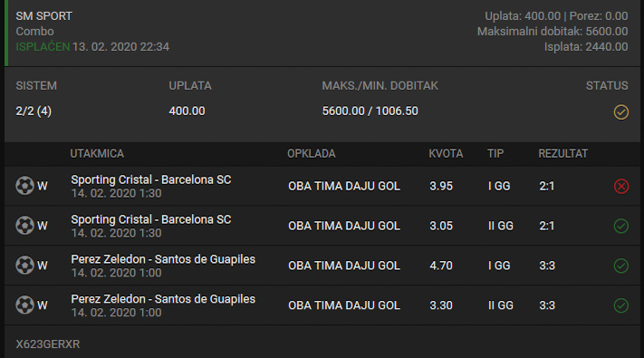Click the REZULTAT column header

point(562,154)
